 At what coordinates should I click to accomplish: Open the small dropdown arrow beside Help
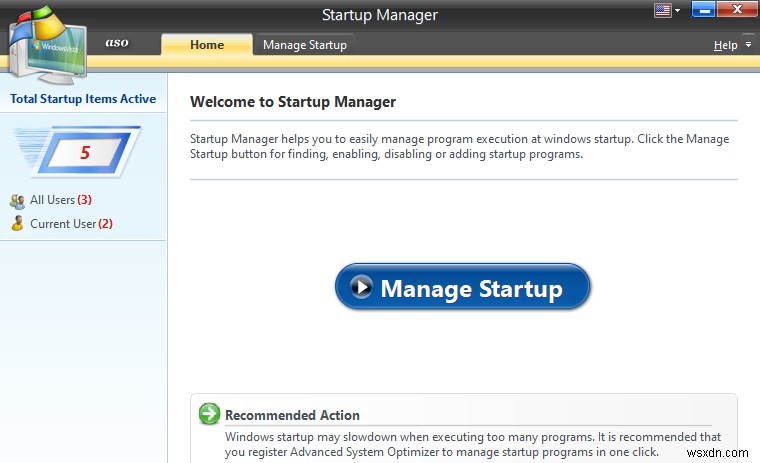(747, 45)
